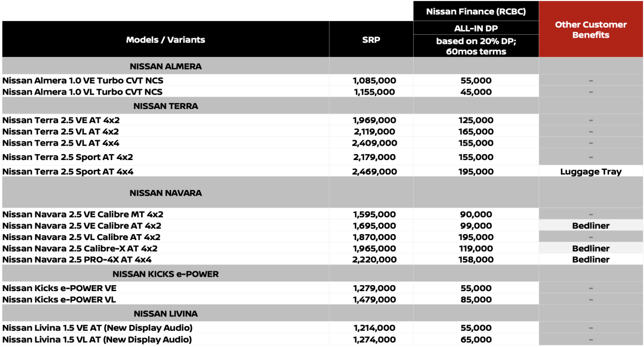The image size is (644, 347).
Task: Select the ALL-IN DP subheader
Action: tap(475, 28)
